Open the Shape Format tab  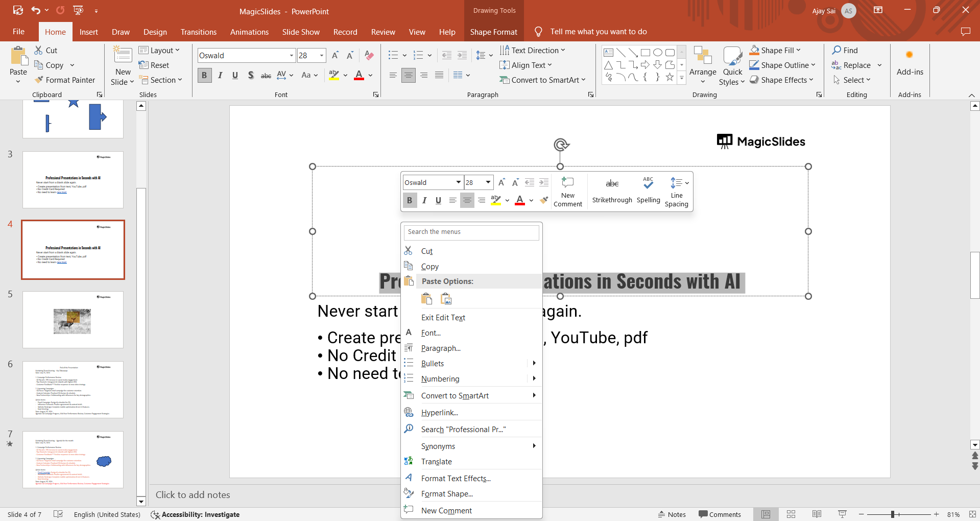coord(494,32)
